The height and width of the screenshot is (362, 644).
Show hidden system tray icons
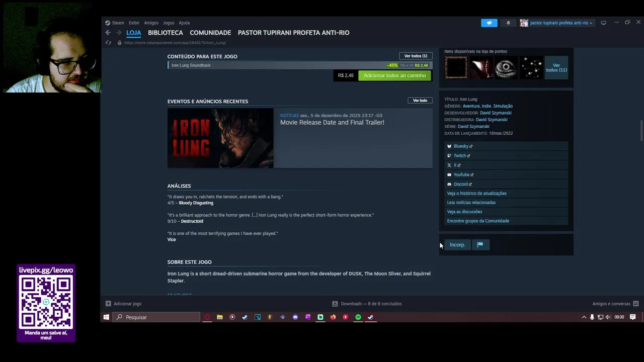click(x=584, y=317)
